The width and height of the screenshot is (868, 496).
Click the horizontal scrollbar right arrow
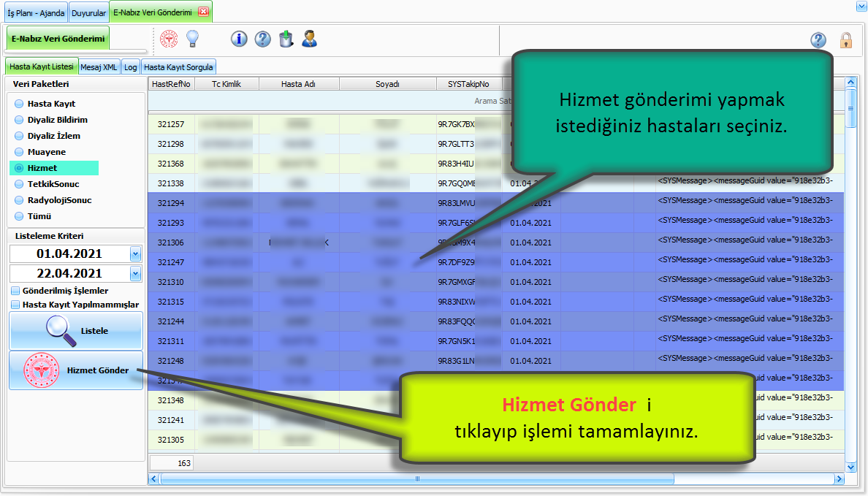point(840,479)
